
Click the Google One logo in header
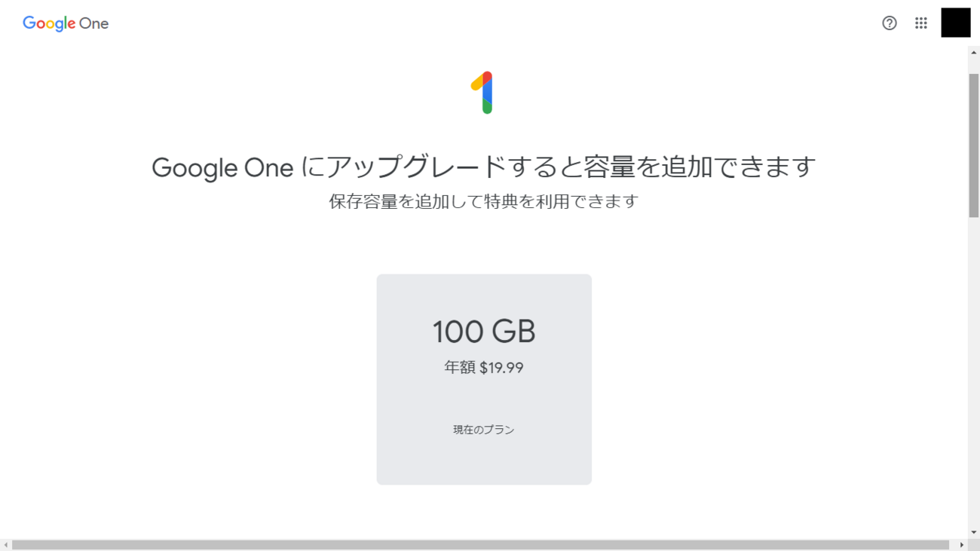coord(66,23)
